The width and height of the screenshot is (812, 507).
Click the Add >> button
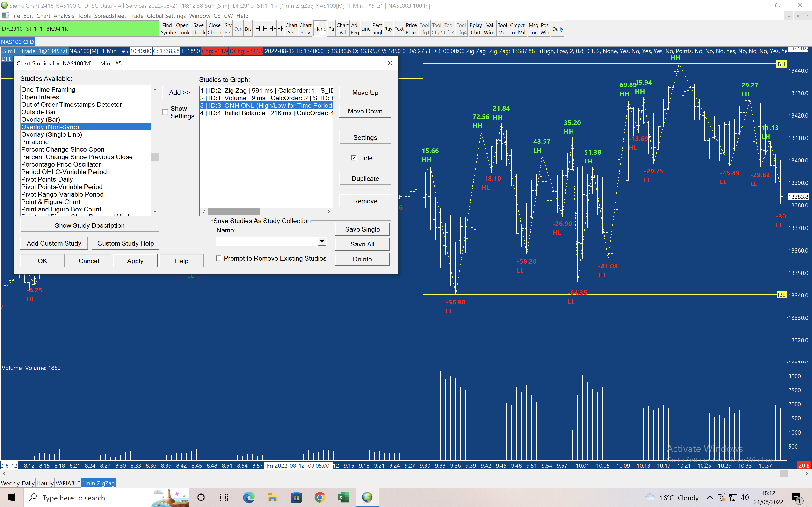tap(179, 92)
